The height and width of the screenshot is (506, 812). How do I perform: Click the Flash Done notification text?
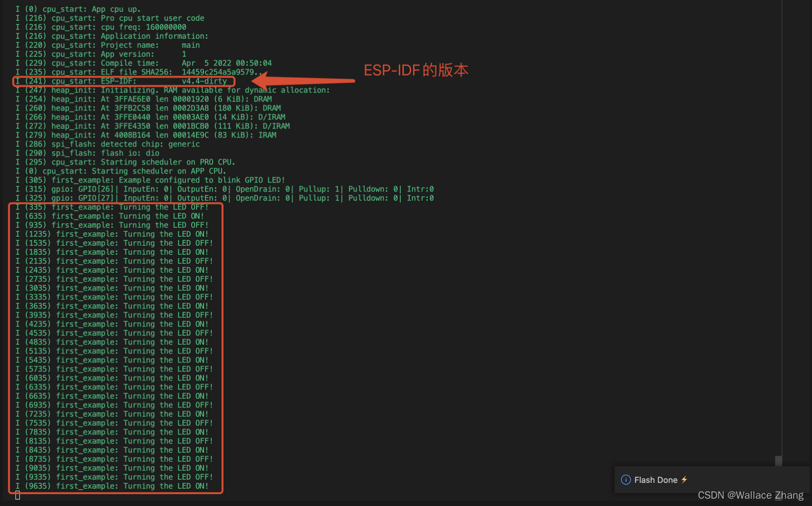[x=655, y=480]
